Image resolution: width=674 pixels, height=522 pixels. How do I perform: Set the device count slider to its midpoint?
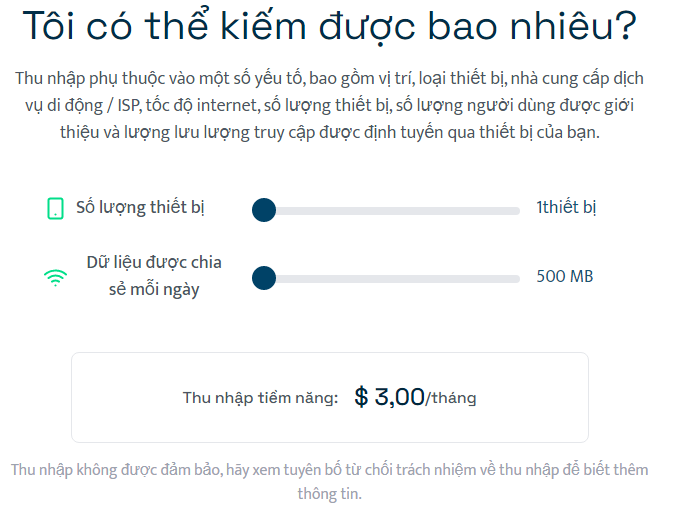391,210
